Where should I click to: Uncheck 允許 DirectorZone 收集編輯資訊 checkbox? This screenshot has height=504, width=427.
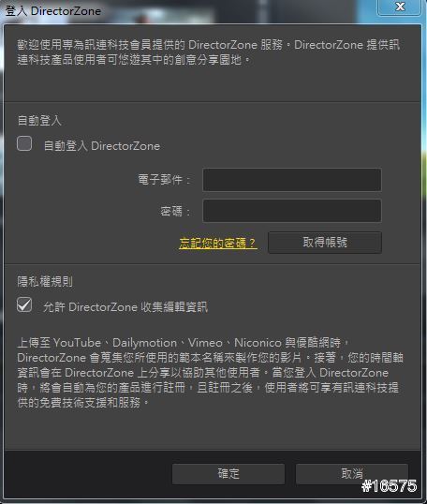(24, 304)
